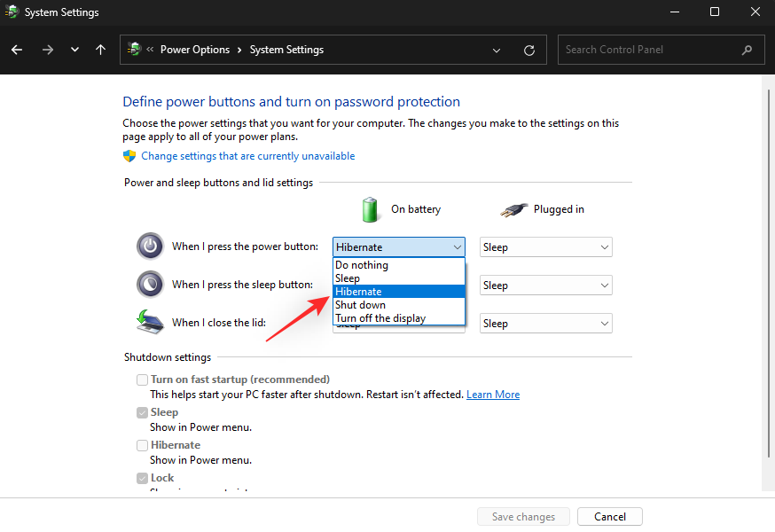
Task: Choose Do nothing from the list
Action: pyautogui.click(x=399, y=265)
